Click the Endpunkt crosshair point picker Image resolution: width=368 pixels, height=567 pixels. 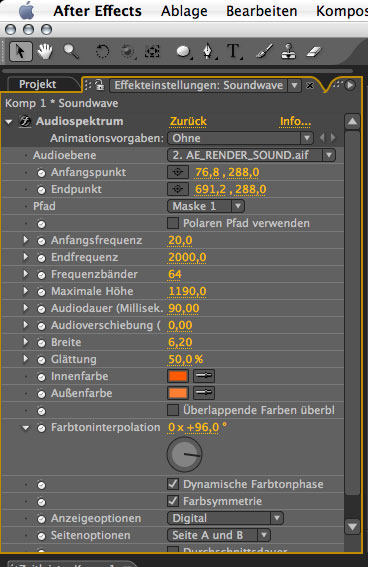[x=177, y=189]
